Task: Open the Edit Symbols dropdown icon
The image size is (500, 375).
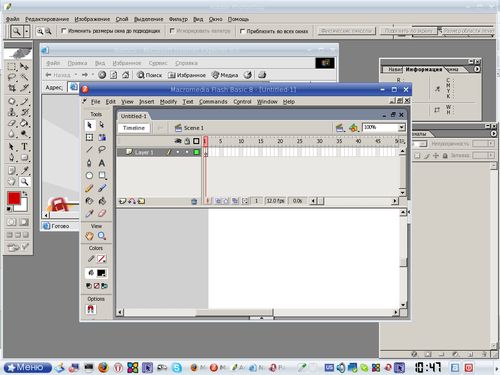Action: tap(353, 128)
